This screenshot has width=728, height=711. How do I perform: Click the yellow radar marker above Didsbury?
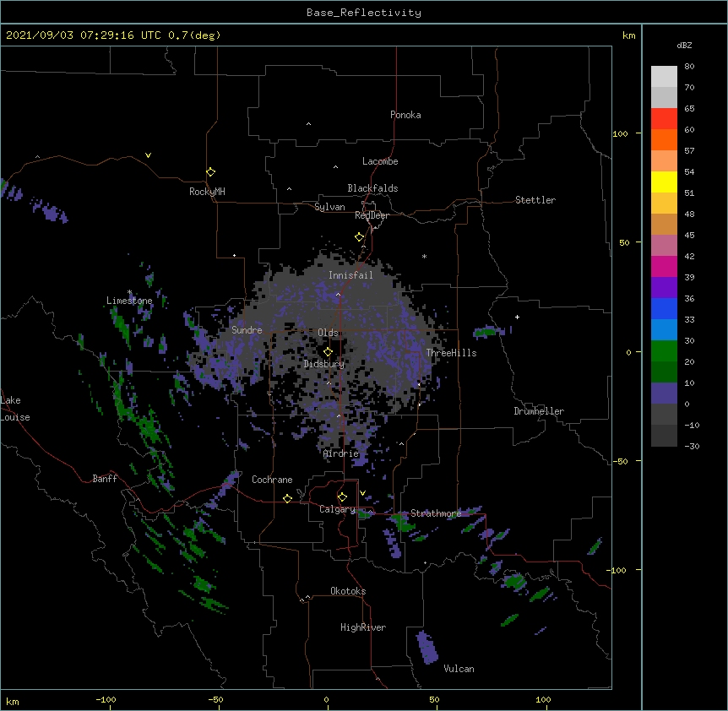(x=328, y=351)
